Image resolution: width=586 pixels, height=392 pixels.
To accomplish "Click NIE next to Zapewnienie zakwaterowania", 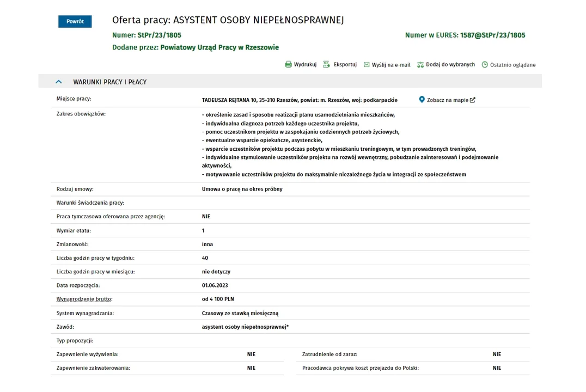I will click(x=251, y=368).
